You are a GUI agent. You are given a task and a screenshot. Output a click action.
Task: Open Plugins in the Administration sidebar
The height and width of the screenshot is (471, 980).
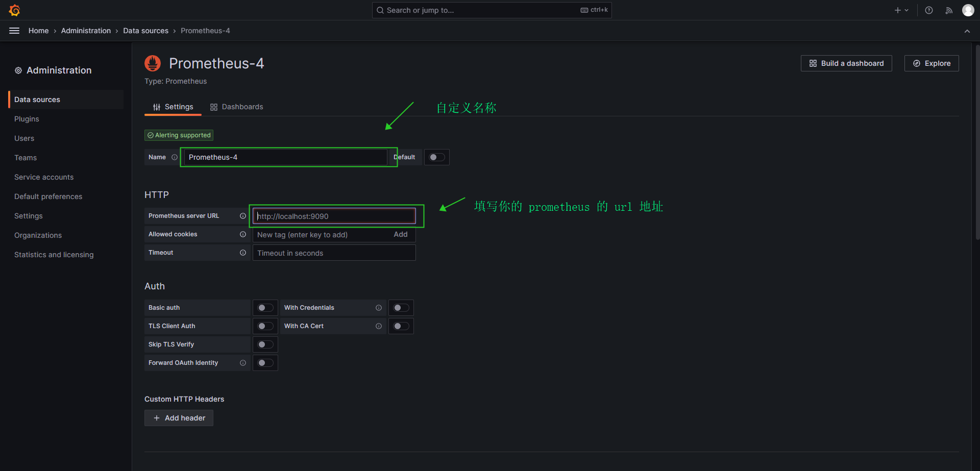pos(27,119)
